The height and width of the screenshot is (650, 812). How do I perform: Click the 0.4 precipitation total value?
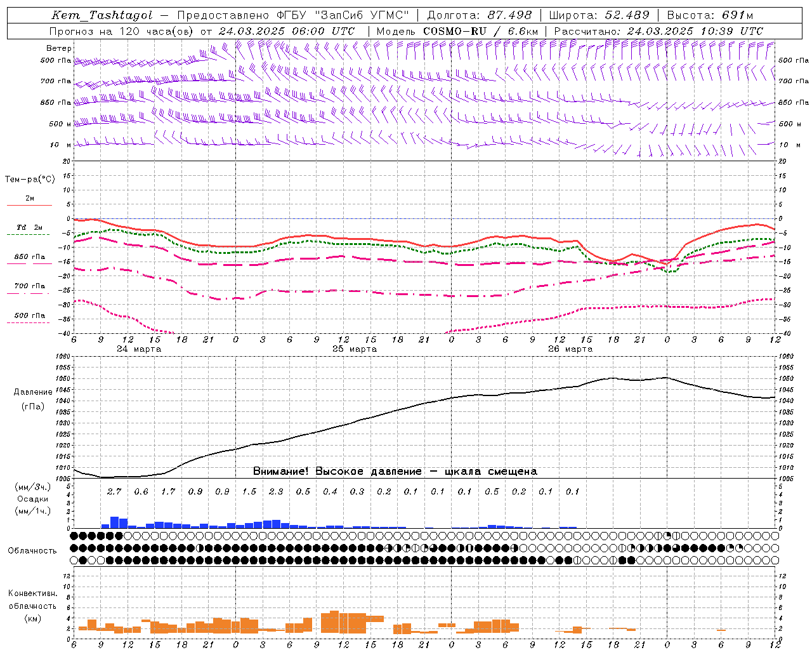[330, 491]
